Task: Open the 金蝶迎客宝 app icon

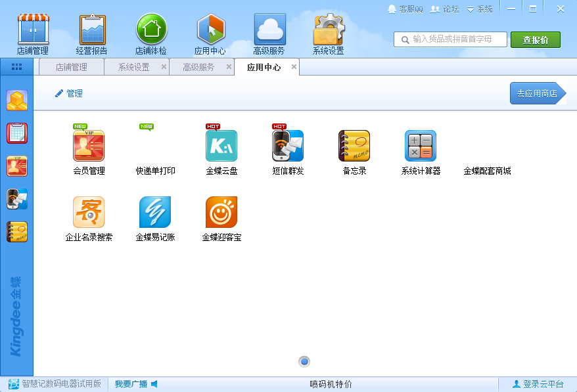Action: [x=221, y=212]
